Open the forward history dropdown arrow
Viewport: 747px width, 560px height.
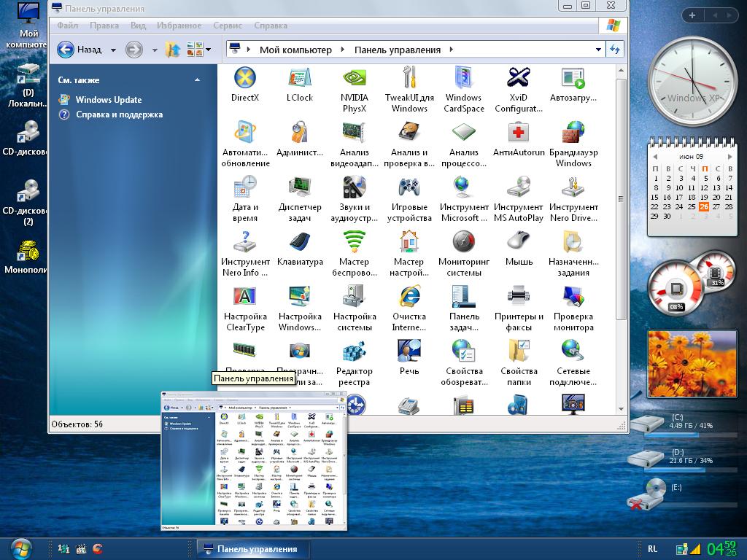155,50
